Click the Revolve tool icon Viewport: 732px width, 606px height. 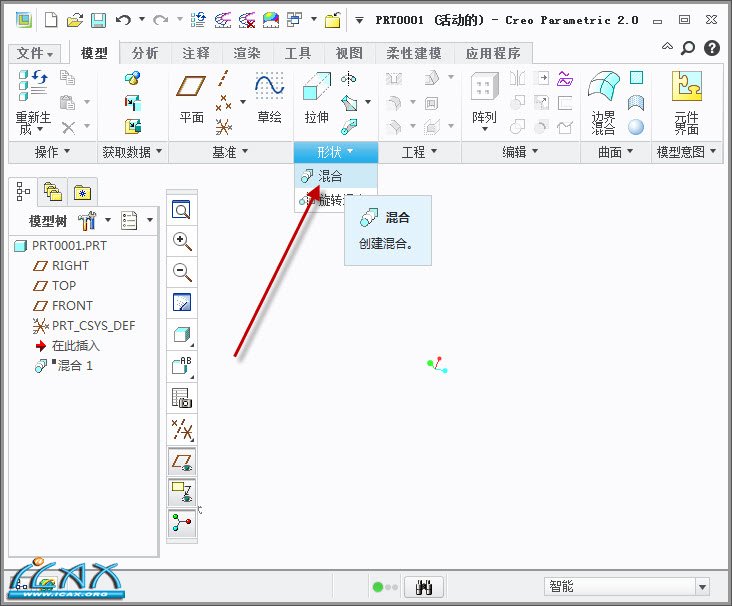[x=348, y=78]
